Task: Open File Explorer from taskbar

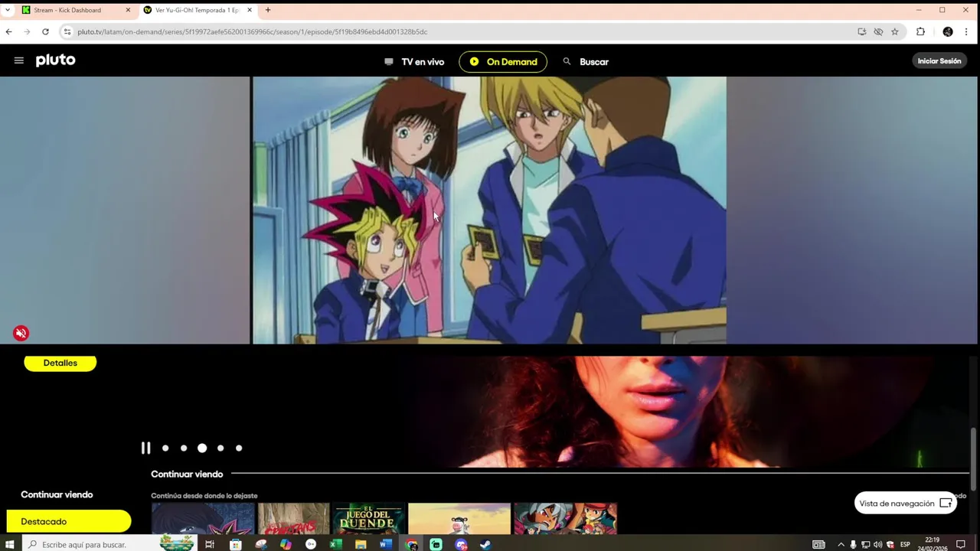Action: point(361,544)
